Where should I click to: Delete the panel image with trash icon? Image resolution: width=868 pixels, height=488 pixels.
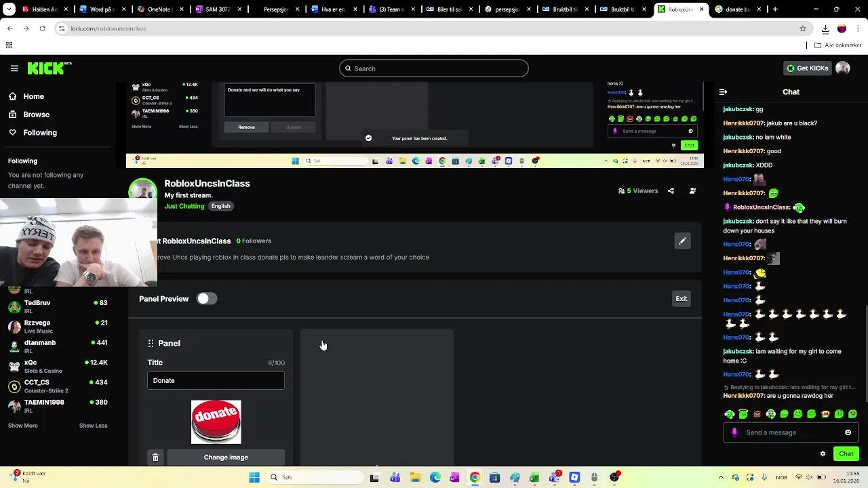[x=155, y=457]
